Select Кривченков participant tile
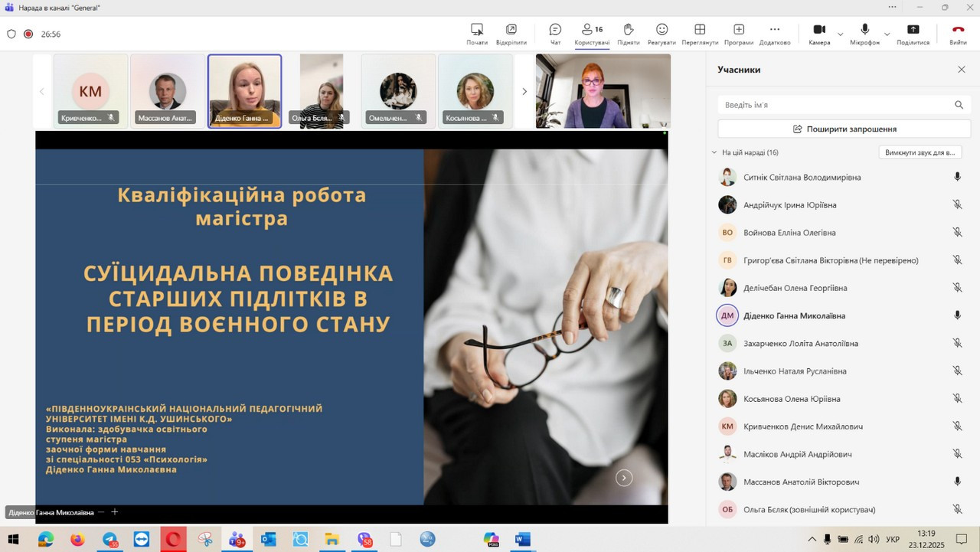Image resolution: width=980 pixels, height=552 pixels. tap(90, 90)
